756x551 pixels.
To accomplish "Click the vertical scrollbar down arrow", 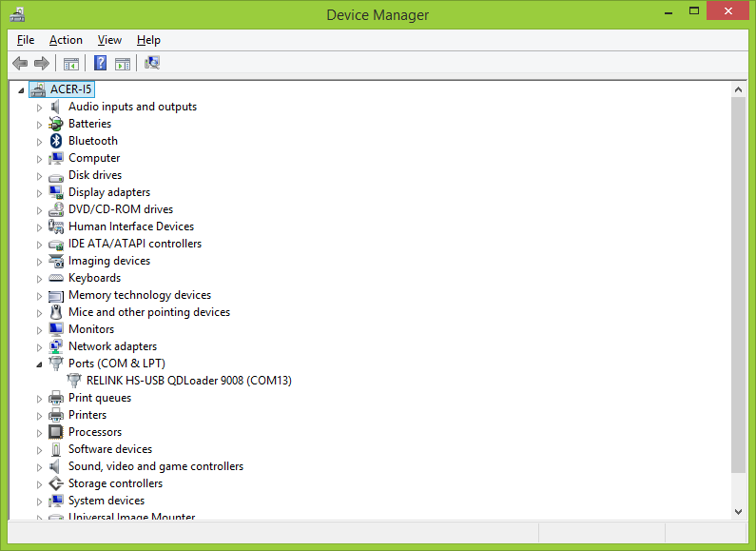I will [738, 511].
